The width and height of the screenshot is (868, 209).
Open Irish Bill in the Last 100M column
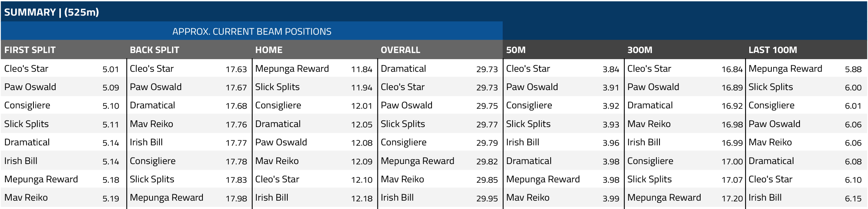765,198
